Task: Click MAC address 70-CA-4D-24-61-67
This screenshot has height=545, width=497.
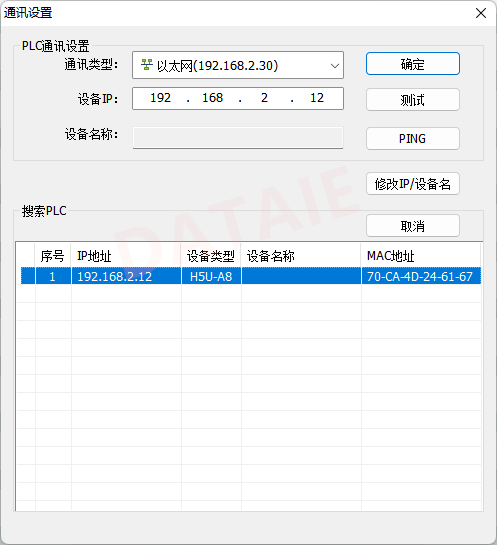Action: (420, 277)
